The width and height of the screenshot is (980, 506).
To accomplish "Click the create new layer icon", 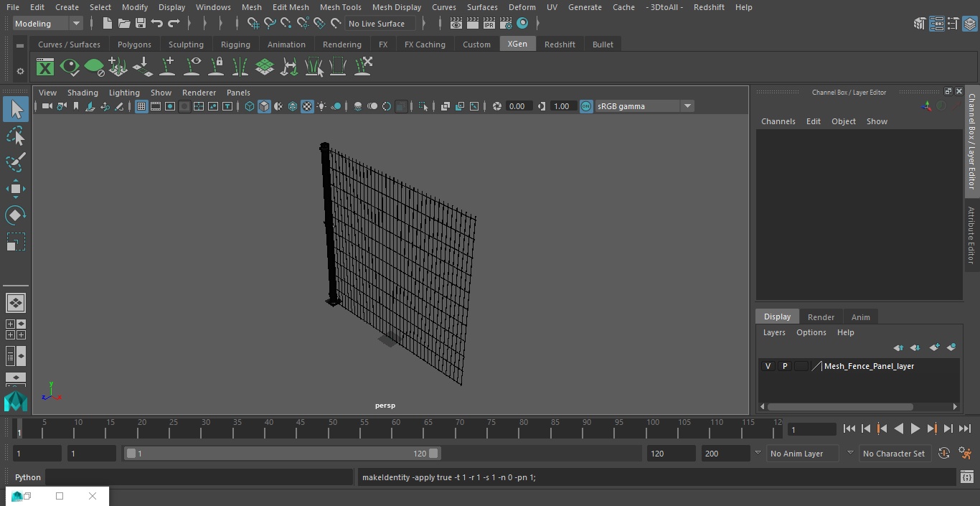I will [934, 347].
